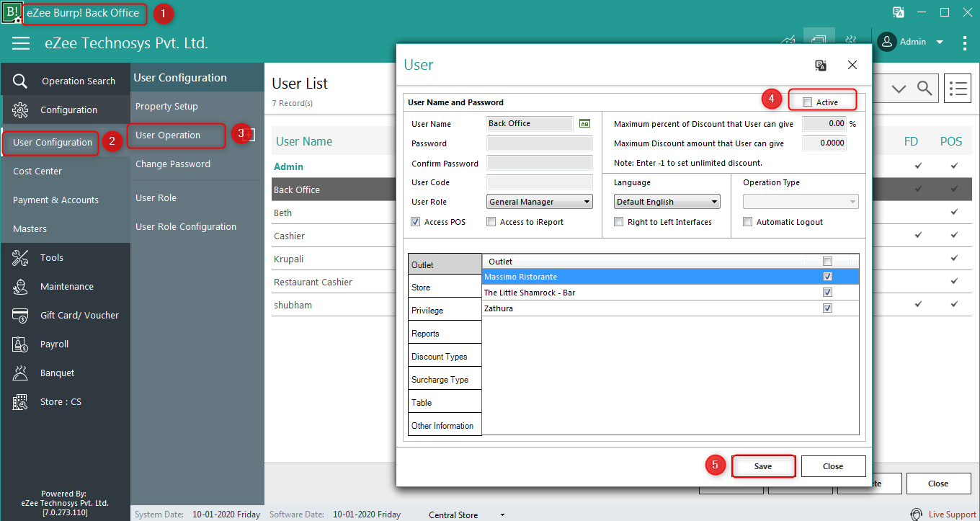Click the Maximum Discount amount field

tap(824, 143)
